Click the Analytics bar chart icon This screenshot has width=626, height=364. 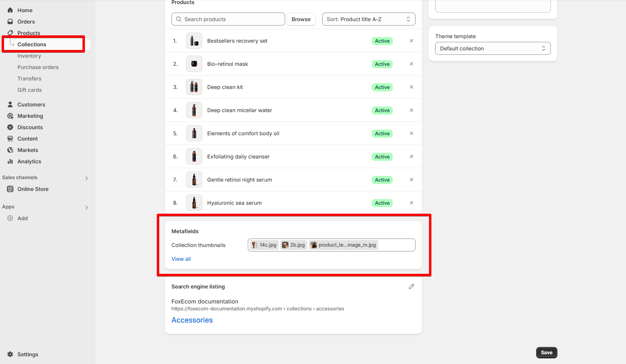click(x=10, y=161)
